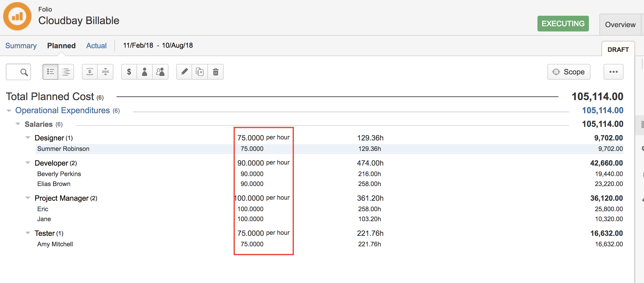Click the expand all rows icon
644x283 pixels.
(x=90, y=72)
